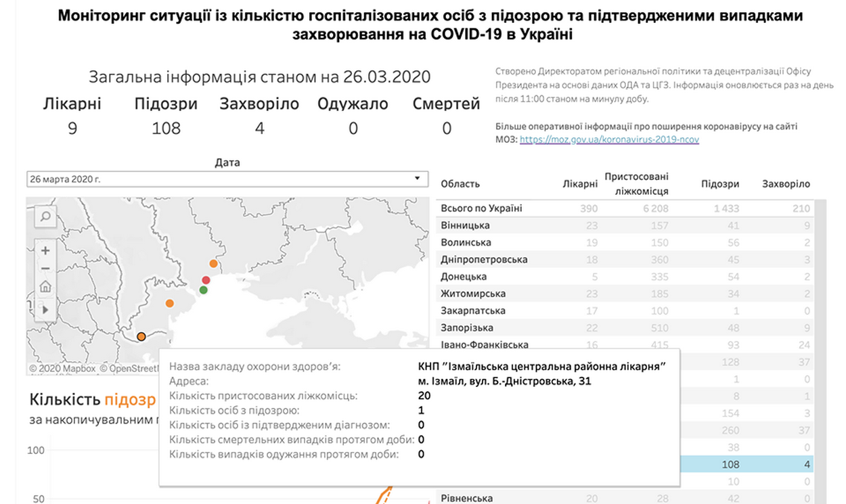Select the Івано-Франківська region row
Screen dimensions: 846x504
[625, 344]
